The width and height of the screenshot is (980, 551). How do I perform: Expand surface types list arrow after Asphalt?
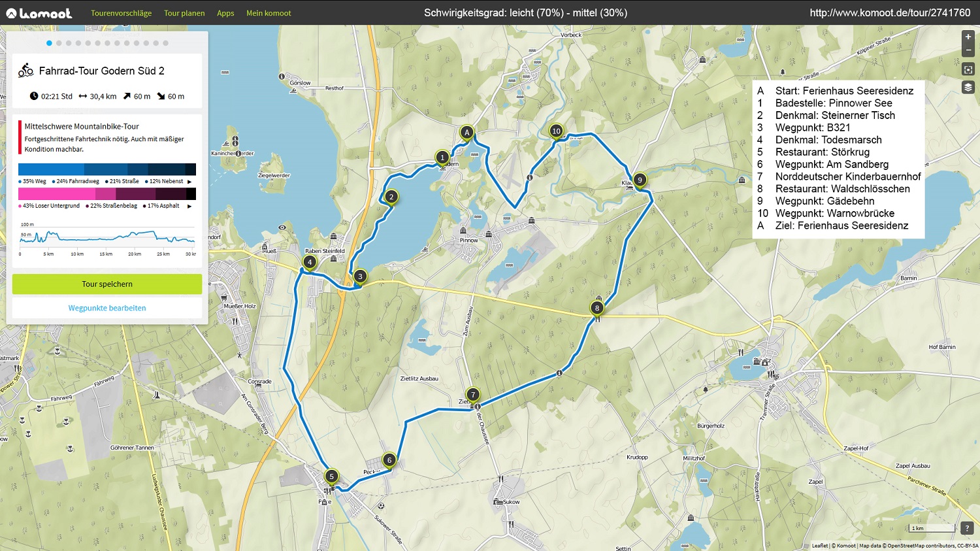(x=189, y=206)
